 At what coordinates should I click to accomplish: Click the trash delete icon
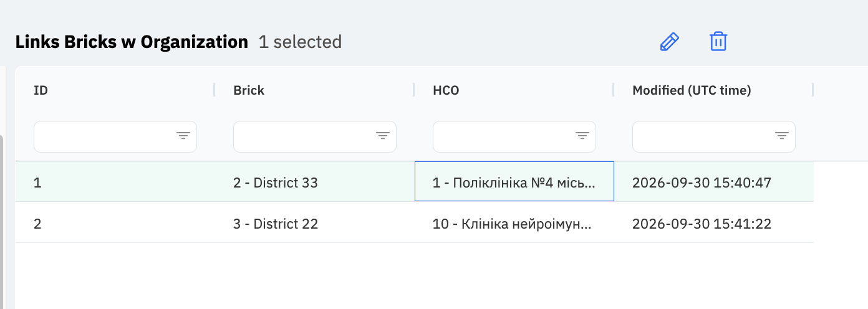click(x=718, y=42)
